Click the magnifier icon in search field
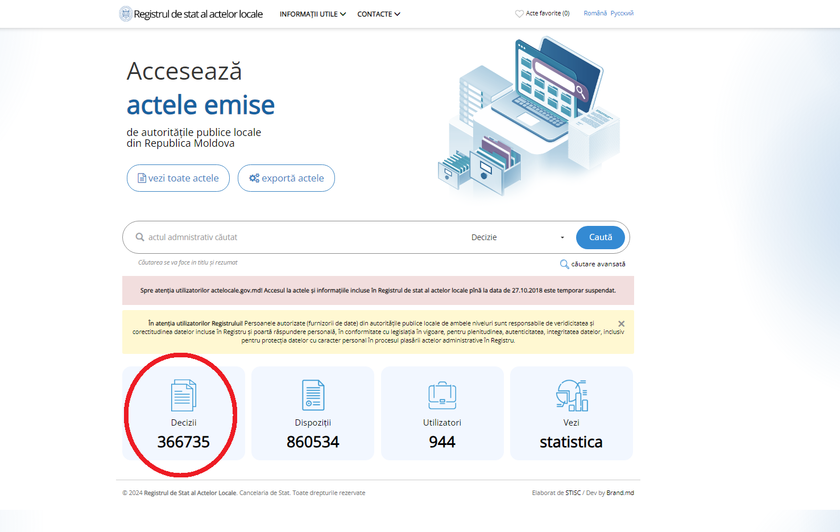 tap(138, 238)
